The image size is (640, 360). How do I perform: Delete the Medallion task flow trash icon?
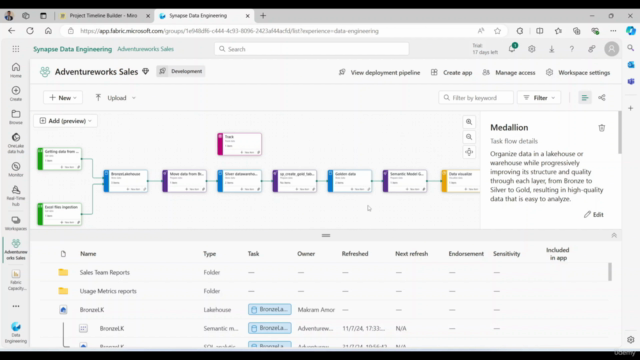pos(602,128)
